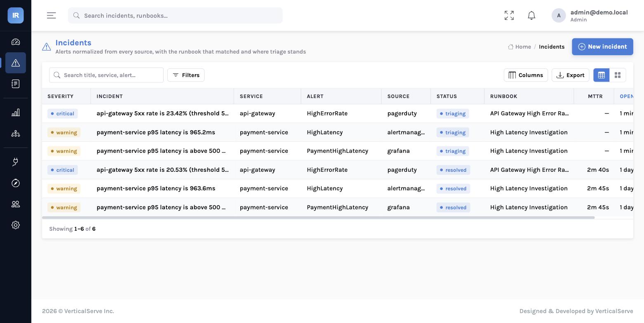
Task: Toggle the hamburger menu in header
Action: (x=51, y=15)
